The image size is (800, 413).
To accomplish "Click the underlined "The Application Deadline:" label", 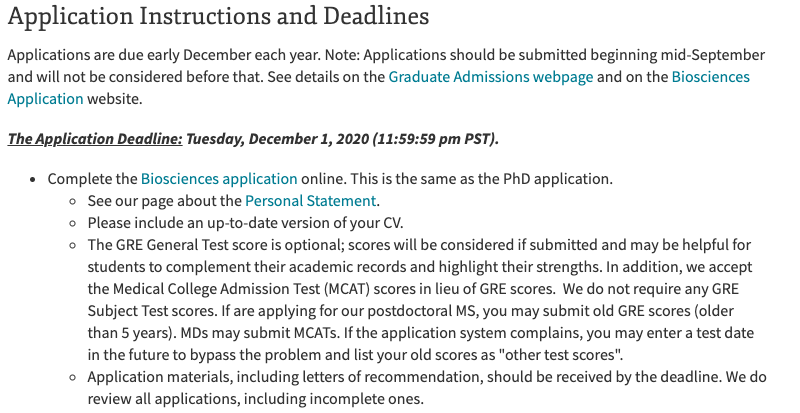I will click(95, 138).
